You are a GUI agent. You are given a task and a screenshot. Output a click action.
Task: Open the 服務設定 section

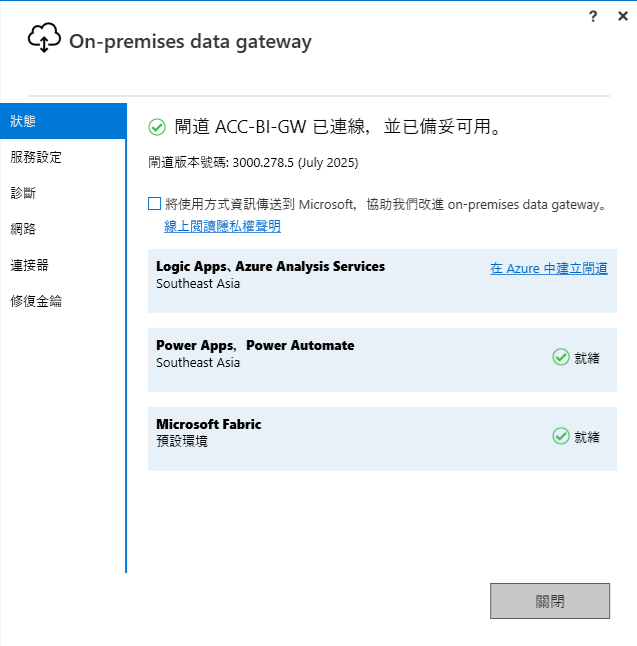tap(36, 157)
